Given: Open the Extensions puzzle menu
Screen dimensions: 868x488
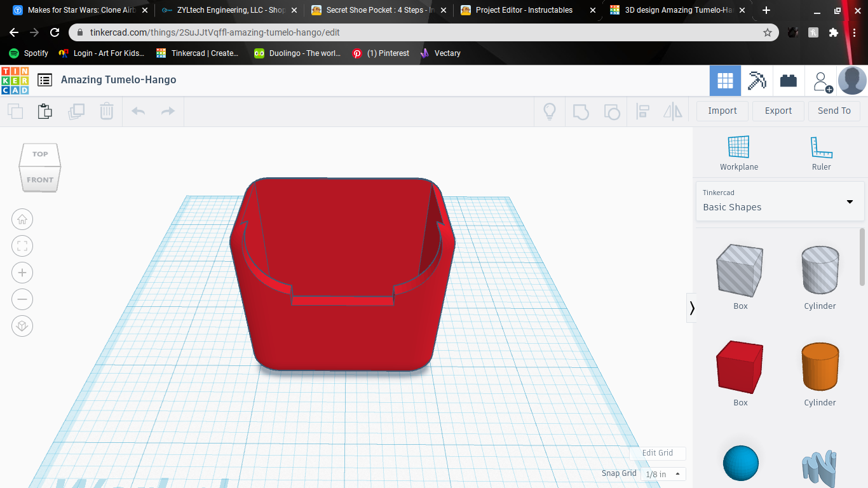Looking at the screenshot, I should 834,32.
